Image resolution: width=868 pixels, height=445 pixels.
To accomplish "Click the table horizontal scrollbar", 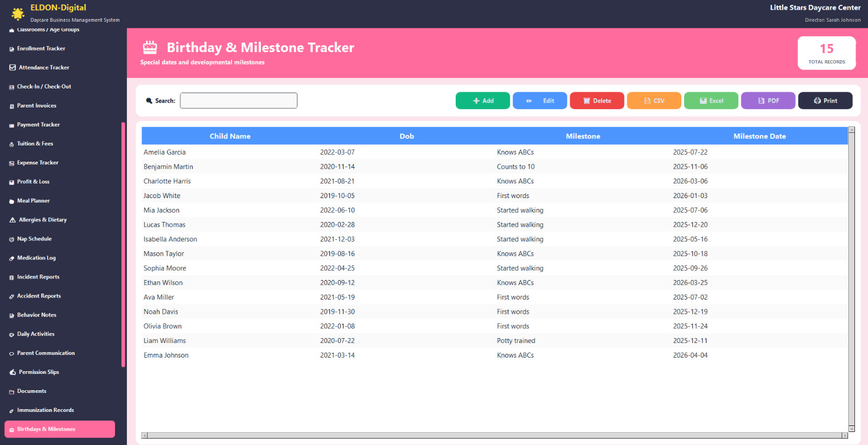I will [x=494, y=435].
